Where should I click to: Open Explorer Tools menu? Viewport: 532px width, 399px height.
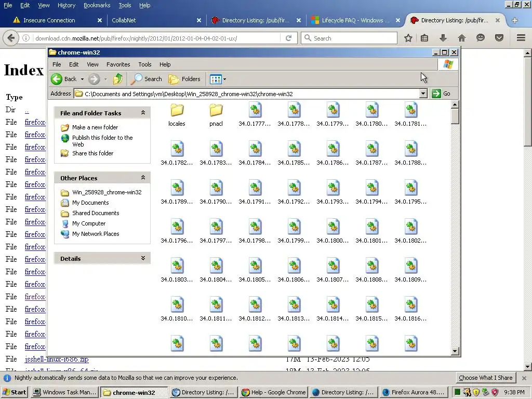click(144, 64)
